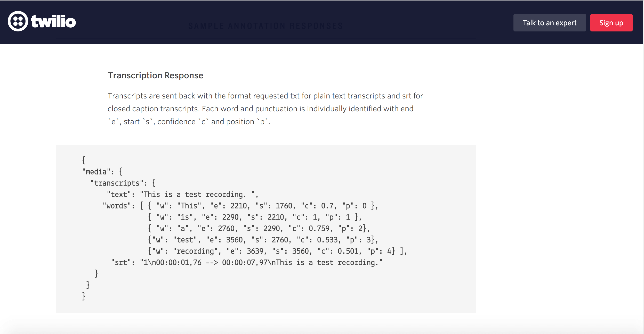Click the "test" word entry line
Screen dimensions: 644x334
263,240
